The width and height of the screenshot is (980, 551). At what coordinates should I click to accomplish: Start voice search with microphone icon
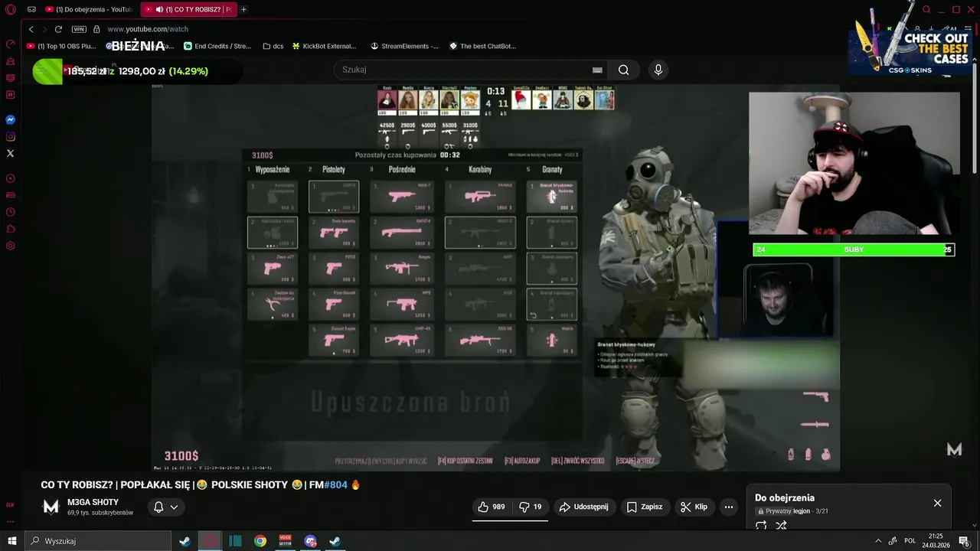coord(658,70)
